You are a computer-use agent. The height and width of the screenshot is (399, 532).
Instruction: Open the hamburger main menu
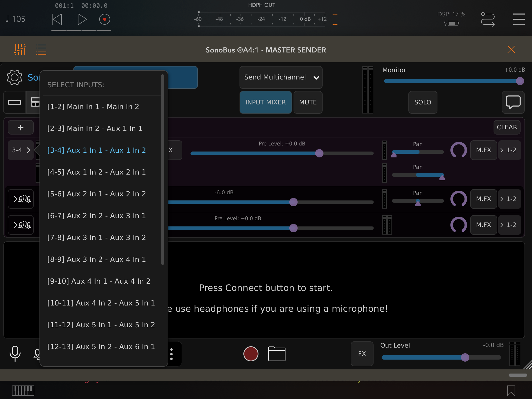[519, 19]
